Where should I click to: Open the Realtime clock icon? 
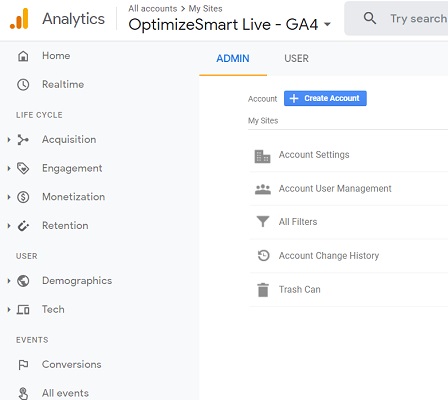coord(23,85)
